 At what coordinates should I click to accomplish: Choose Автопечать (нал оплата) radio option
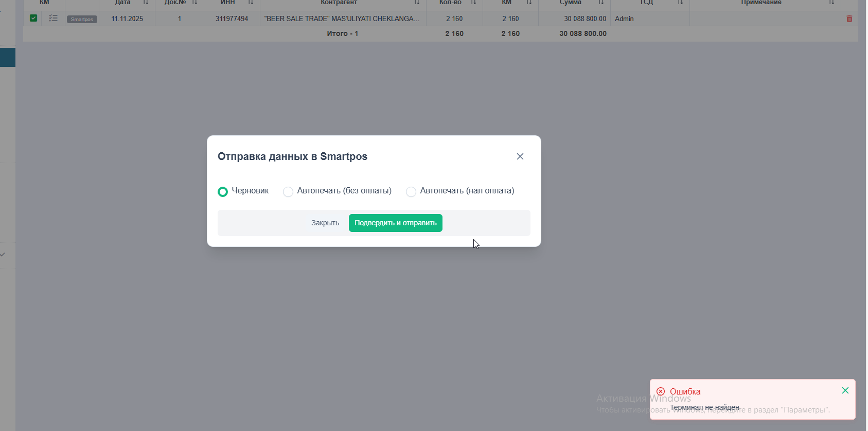[411, 192]
